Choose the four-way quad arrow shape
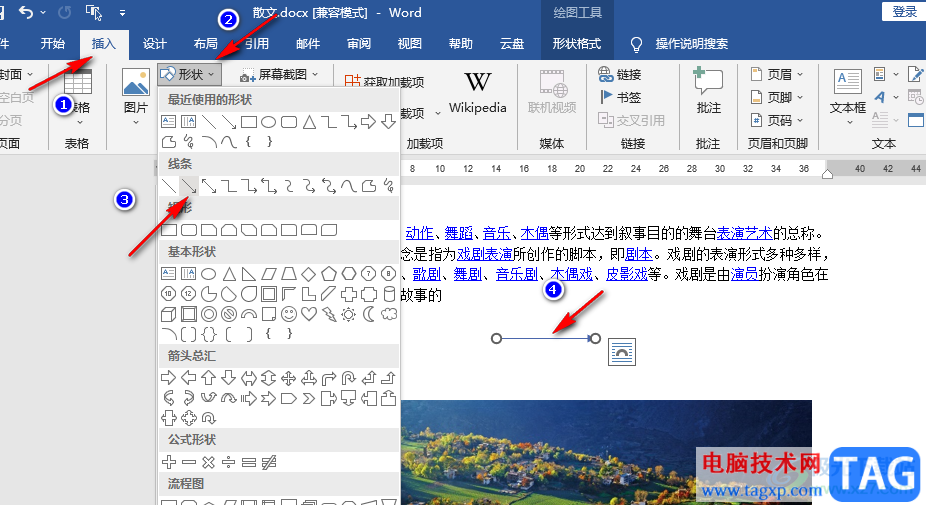This screenshot has width=926, height=505. (x=289, y=378)
